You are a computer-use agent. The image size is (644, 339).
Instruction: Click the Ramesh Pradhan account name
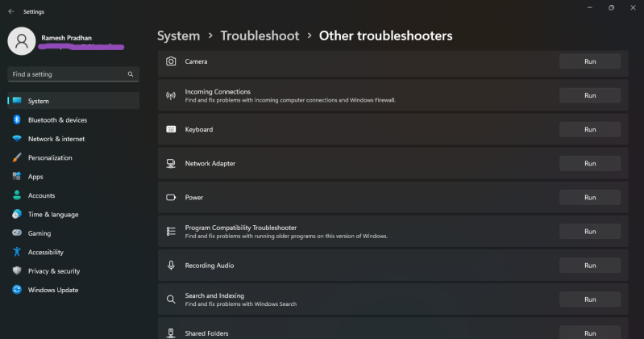[67, 38]
